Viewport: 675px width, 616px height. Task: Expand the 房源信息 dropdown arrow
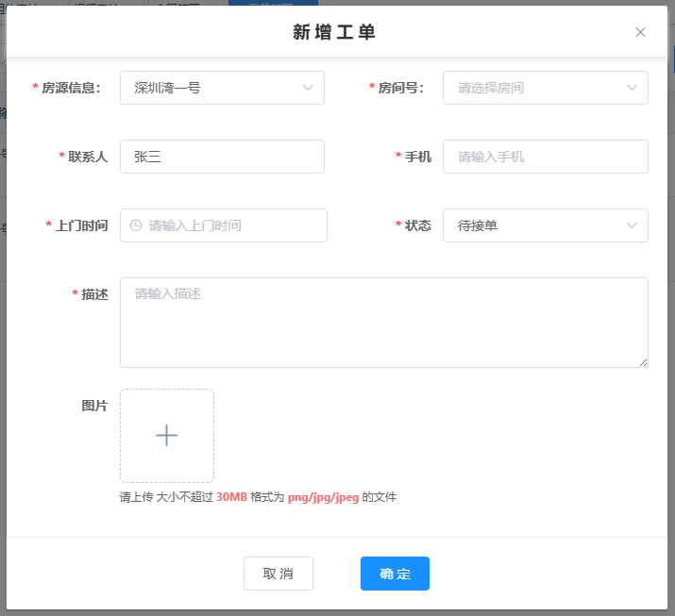click(x=308, y=88)
